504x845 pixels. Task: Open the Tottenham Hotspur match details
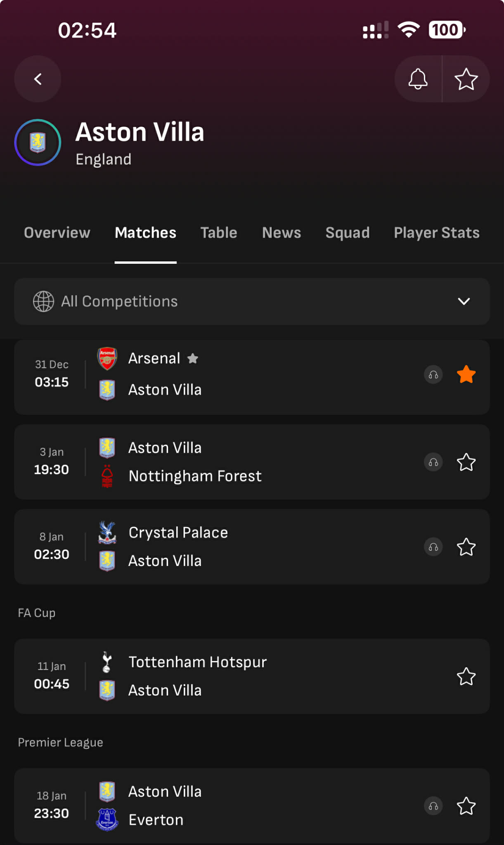click(x=248, y=676)
